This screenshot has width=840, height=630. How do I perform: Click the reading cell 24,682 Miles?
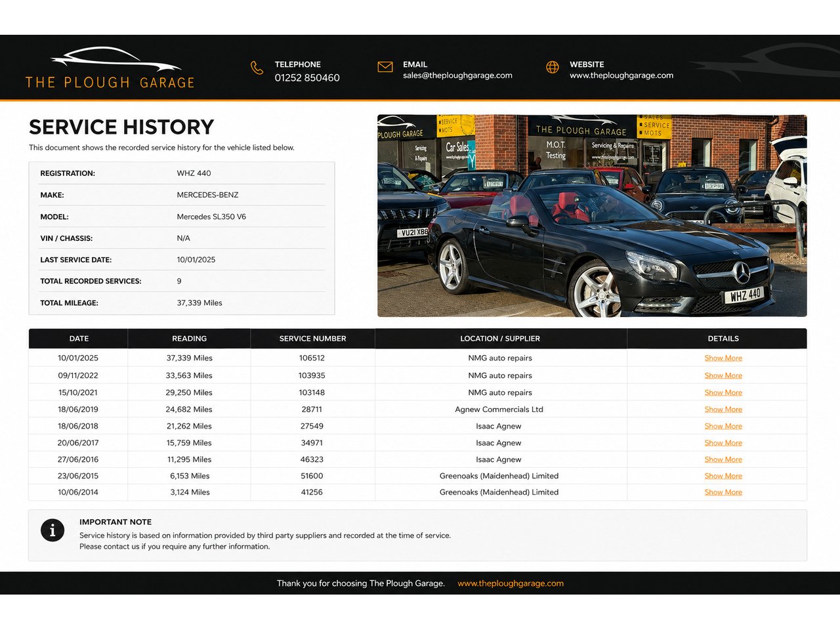[x=189, y=409]
